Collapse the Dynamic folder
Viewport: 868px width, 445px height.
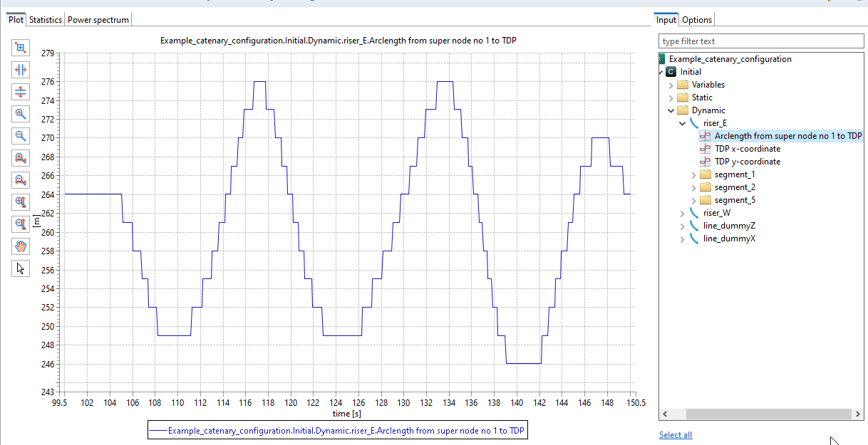pyautogui.click(x=671, y=110)
